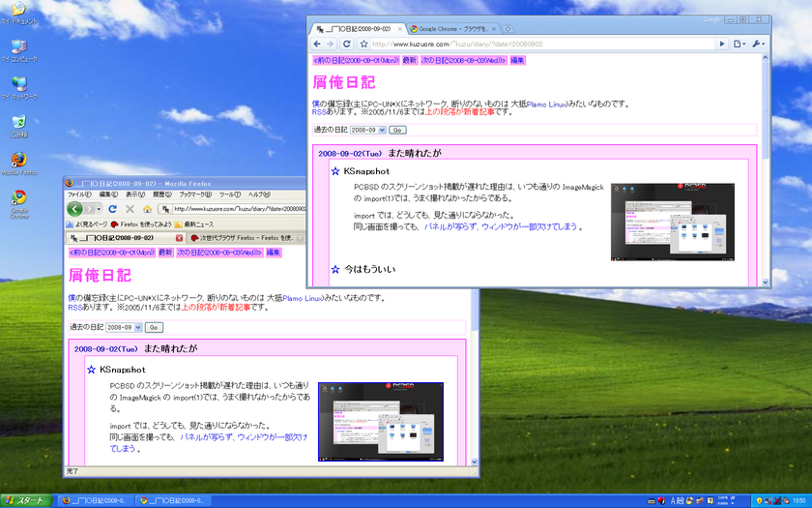The width and height of the screenshot is (812, 508).
Task: Open the スタート menu button
Action: [26, 501]
